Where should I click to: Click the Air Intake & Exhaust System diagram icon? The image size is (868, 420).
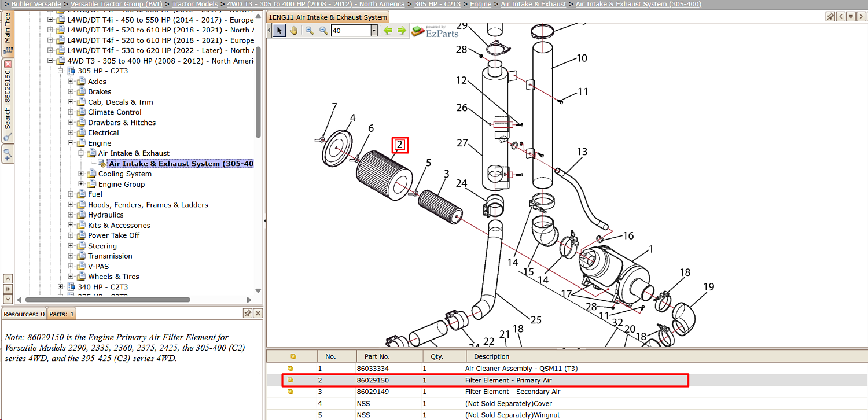point(102,164)
